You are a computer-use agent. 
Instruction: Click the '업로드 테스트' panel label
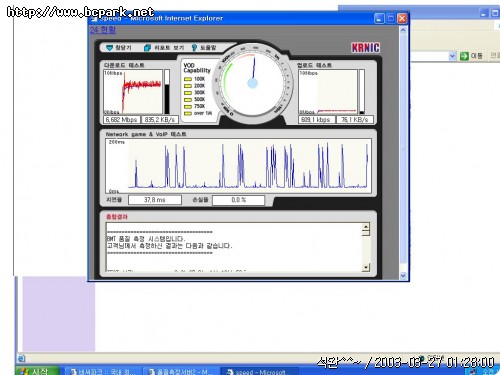pyautogui.click(x=315, y=65)
